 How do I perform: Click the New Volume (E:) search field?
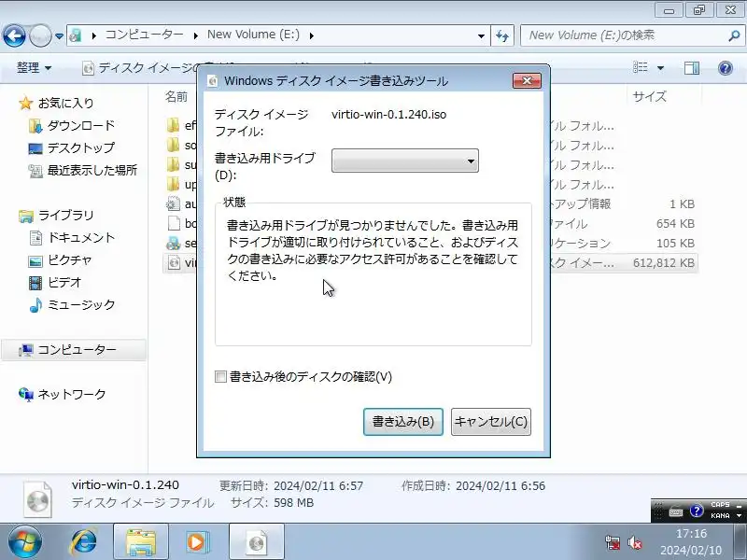click(624, 35)
